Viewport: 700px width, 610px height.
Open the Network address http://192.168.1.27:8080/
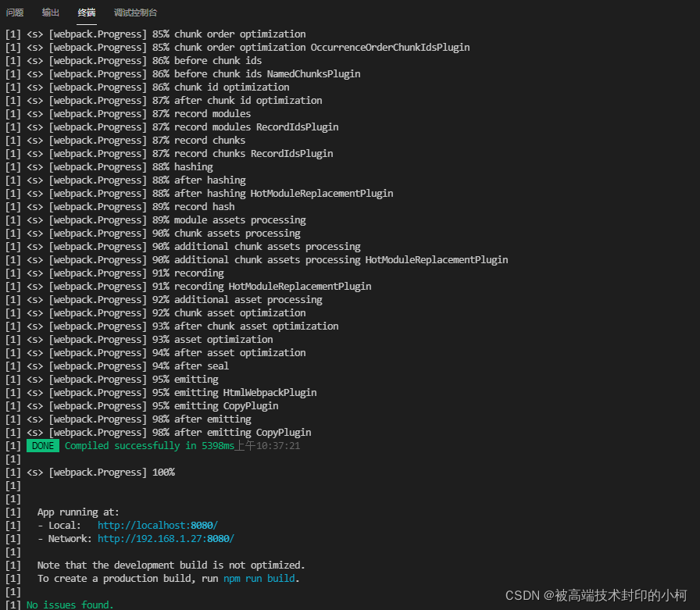pos(165,538)
